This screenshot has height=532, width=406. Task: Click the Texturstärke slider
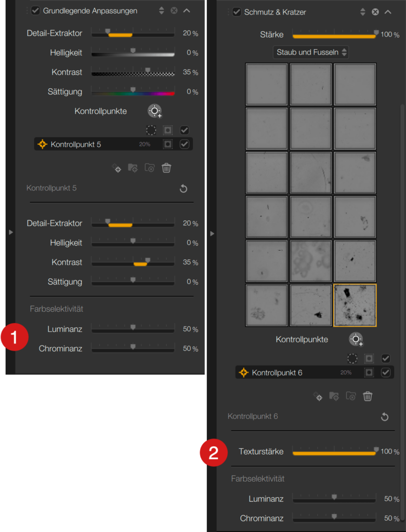point(334,451)
